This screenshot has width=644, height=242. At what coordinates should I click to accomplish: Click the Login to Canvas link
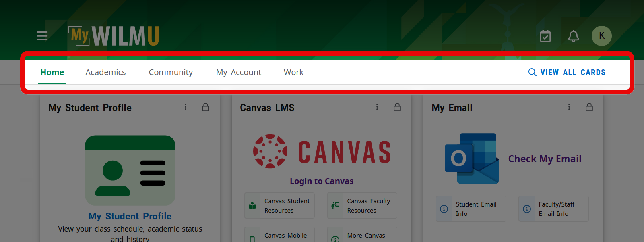point(322,181)
